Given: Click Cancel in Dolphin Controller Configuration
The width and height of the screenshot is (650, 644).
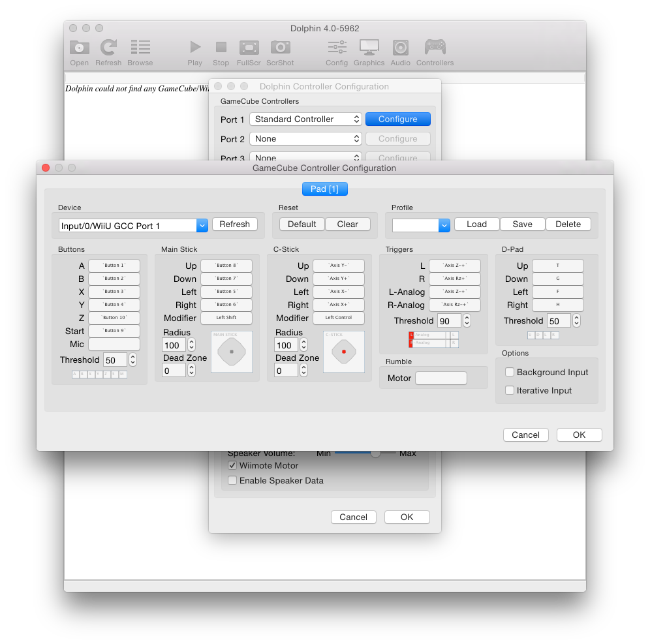Looking at the screenshot, I should [x=353, y=517].
